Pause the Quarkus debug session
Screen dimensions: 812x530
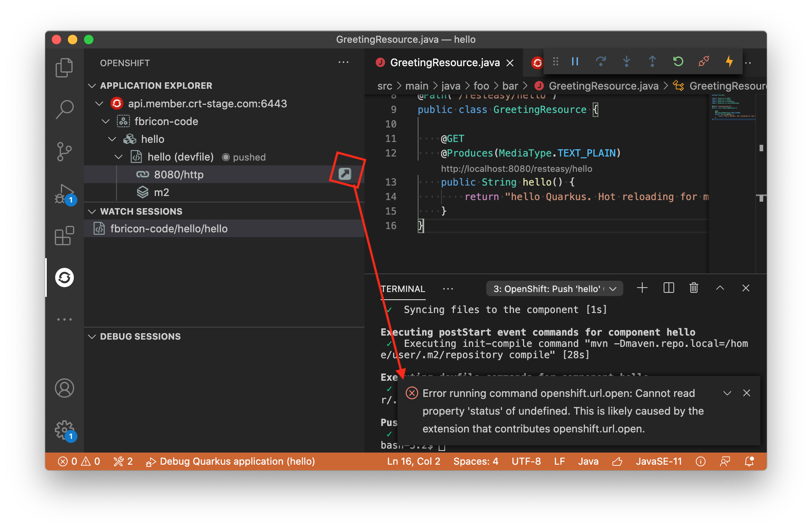(575, 62)
